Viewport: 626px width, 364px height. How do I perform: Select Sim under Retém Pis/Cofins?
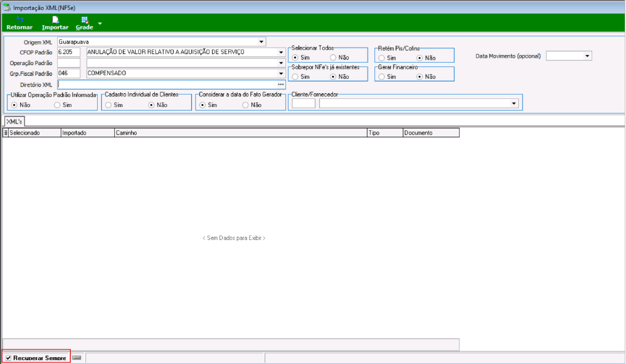click(381, 58)
